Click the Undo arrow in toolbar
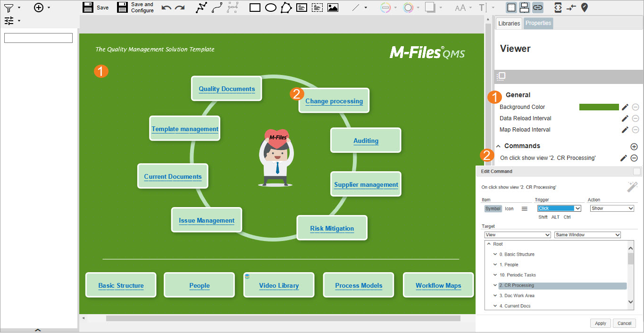Image resolution: width=644 pixels, height=333 pixels. pyautogui.click(x=166, y=8)
